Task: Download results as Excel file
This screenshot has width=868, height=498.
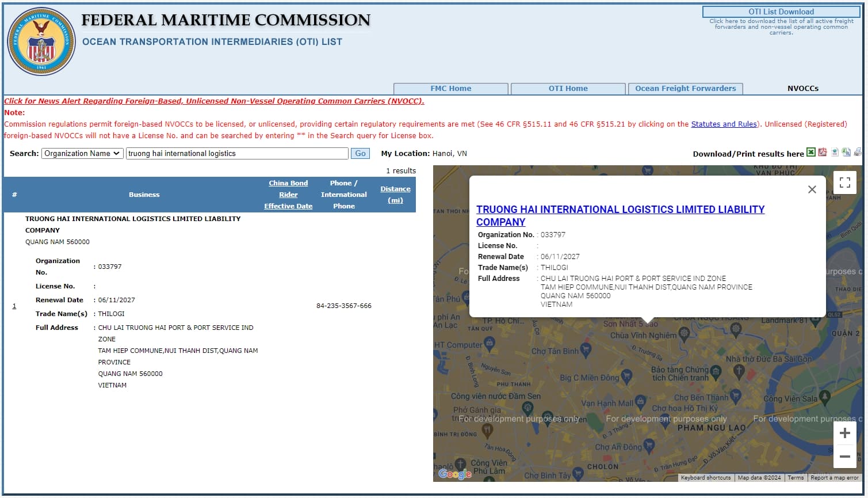Action: [x=811, y=153]
